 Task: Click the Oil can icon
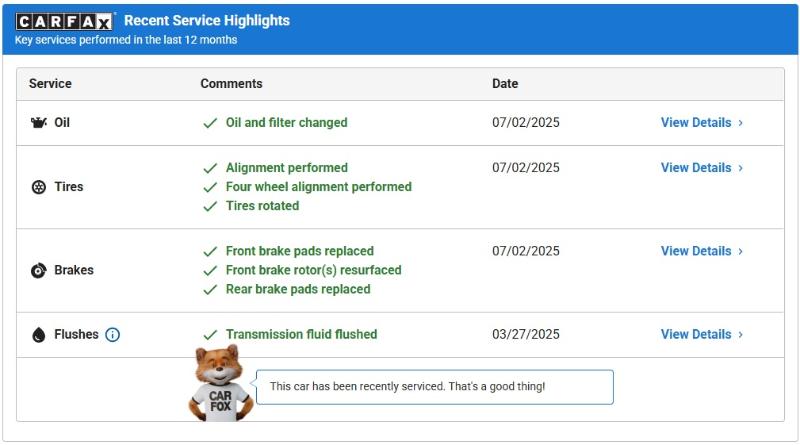[x=39, y=123]
